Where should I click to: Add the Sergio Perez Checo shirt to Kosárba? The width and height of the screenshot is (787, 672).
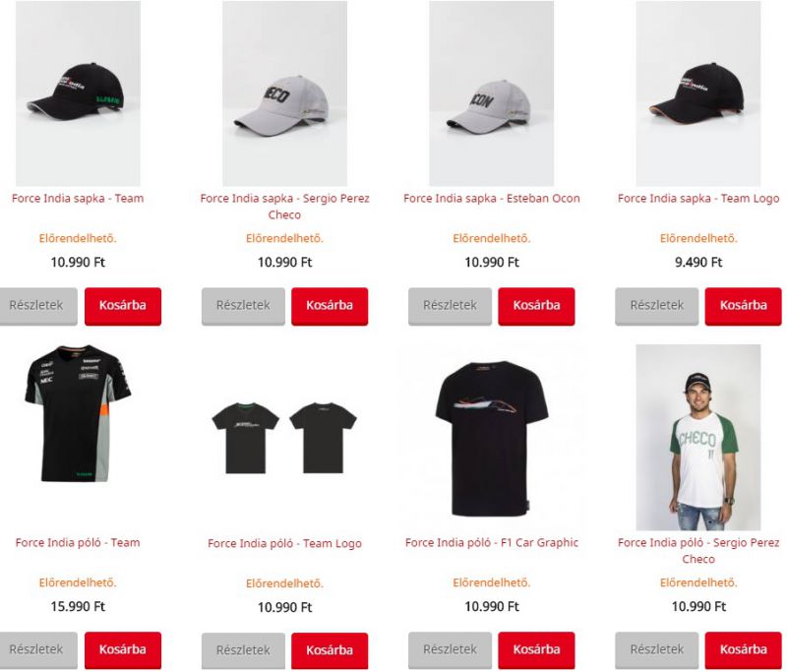(744, 650)
